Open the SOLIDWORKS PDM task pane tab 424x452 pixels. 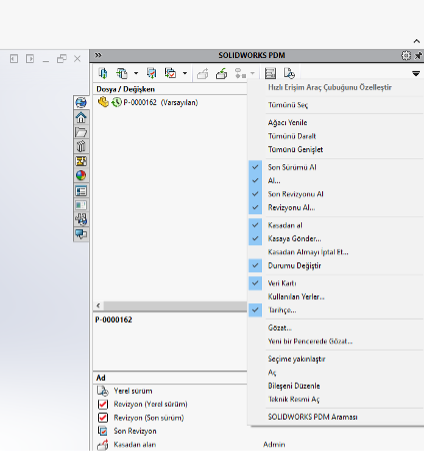coord(81,219)
